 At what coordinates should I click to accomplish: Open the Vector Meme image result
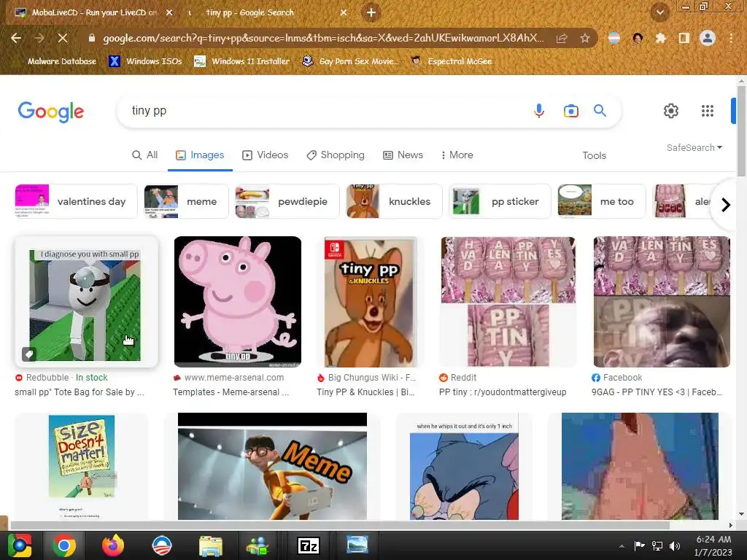pos(272,467)
